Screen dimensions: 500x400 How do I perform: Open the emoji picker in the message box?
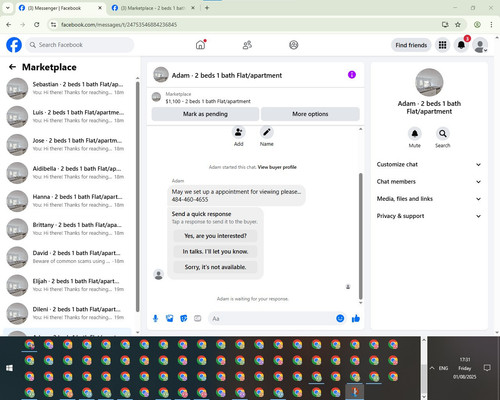pos(340,318)
